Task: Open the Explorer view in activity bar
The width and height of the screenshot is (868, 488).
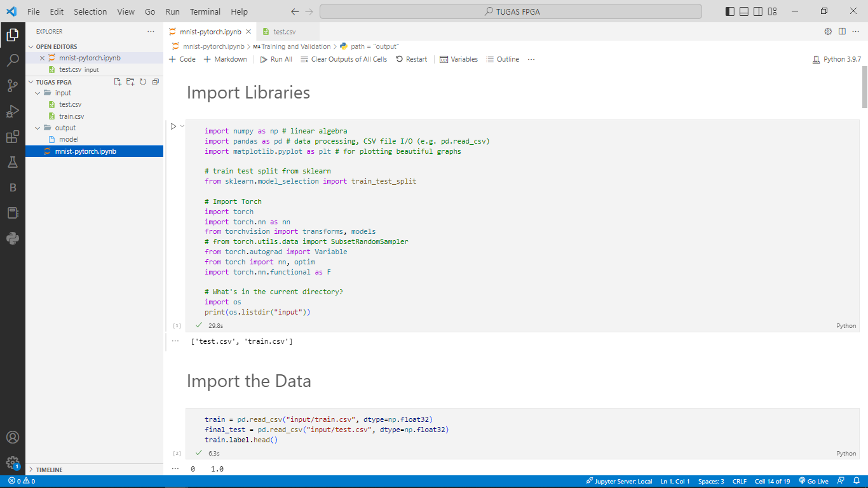Action: click(12, 35)
